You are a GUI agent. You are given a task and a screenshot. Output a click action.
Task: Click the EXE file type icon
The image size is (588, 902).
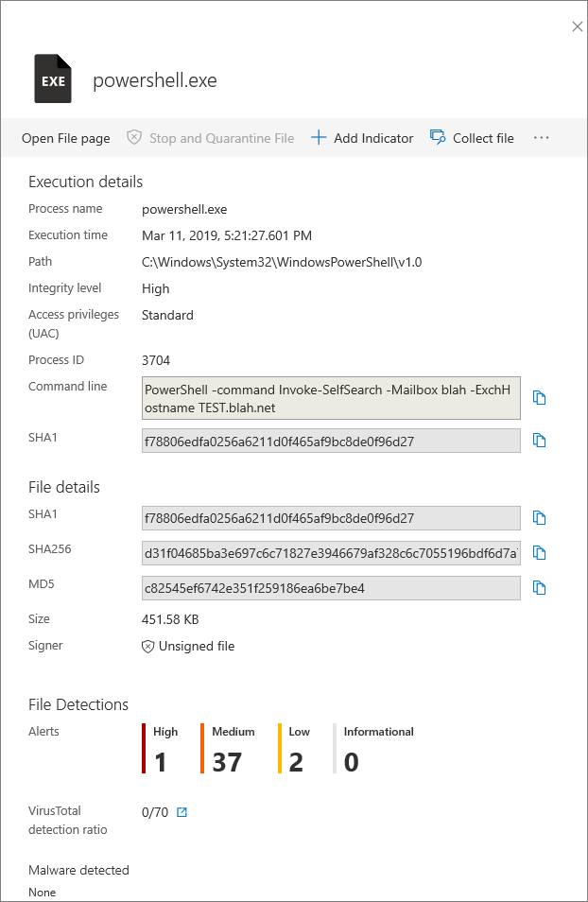tap(53, 78)
